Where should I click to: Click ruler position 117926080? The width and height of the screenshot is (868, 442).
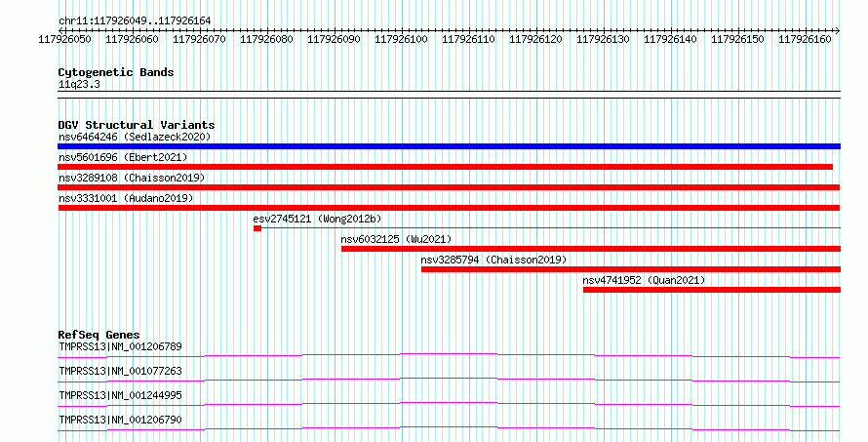click(266, 39)
